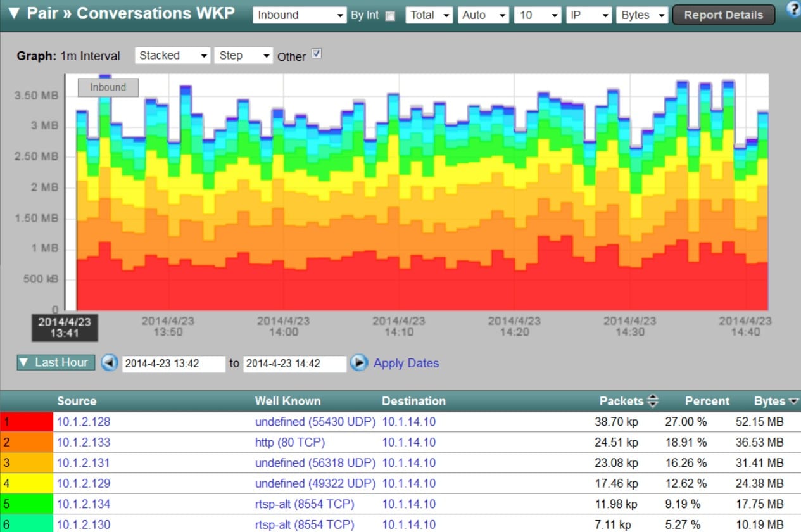
Task: Click light green swatch for row 6
Action: pyautogui.click(x=27, y=524)
